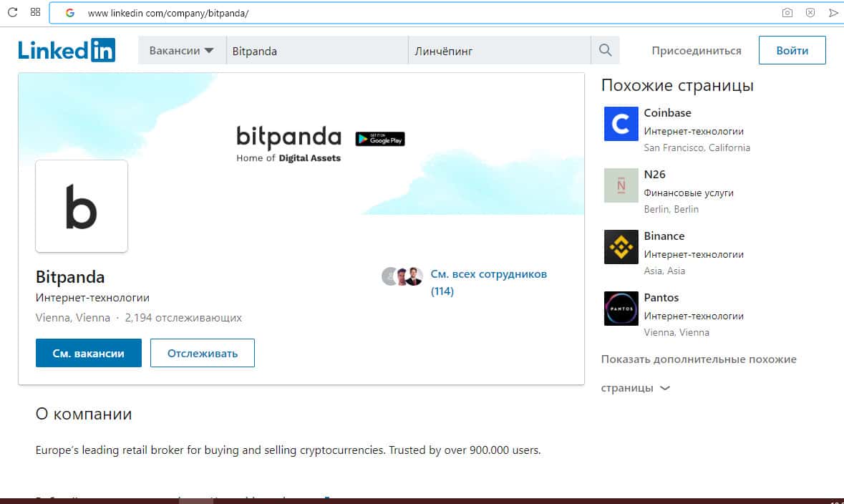Click the bitpanda banner wordmark
This screenshot has height=504, width=844.
[x=288, y=137]
